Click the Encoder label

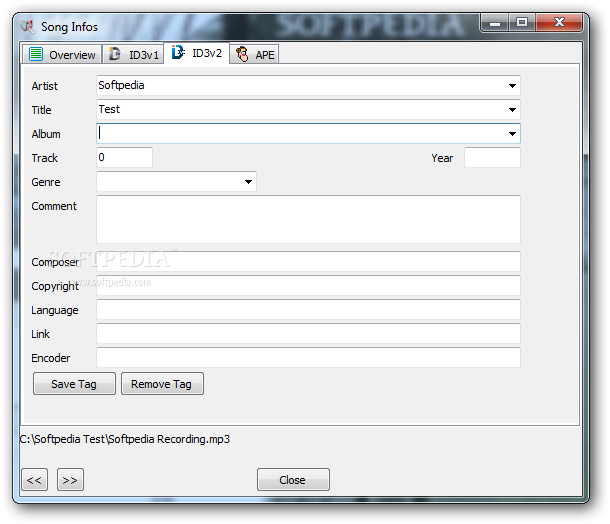point(51,358)
